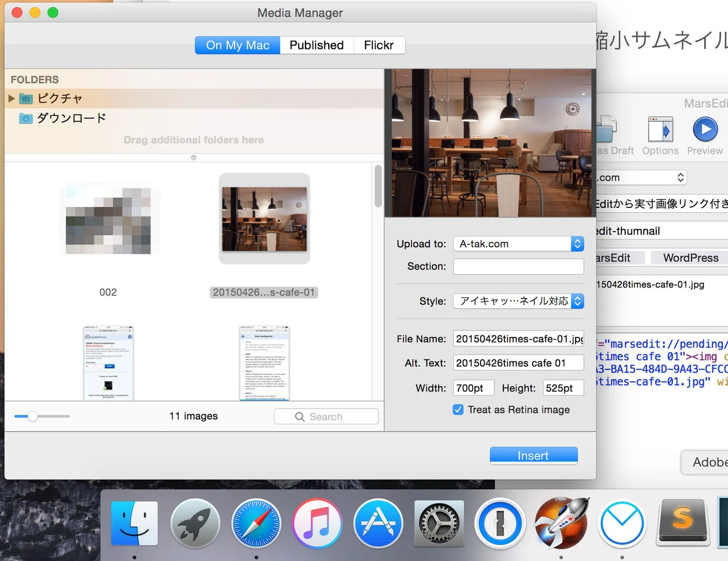Launch Launchpad rocket icon in Dock
The height and width of the screenshot is (561, 728).
(x=195, y=523)
